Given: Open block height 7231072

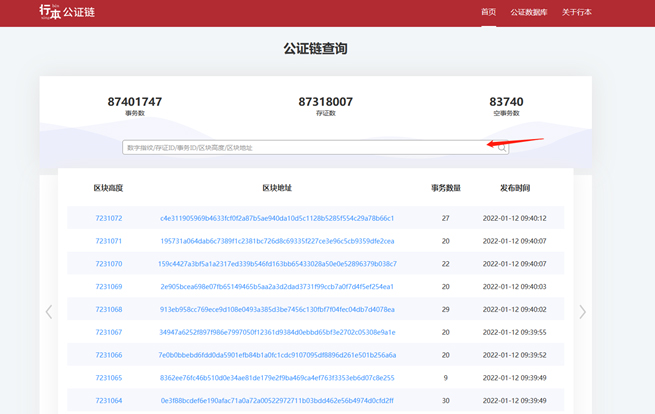Looking at the screenshot, I should [109, 218].
